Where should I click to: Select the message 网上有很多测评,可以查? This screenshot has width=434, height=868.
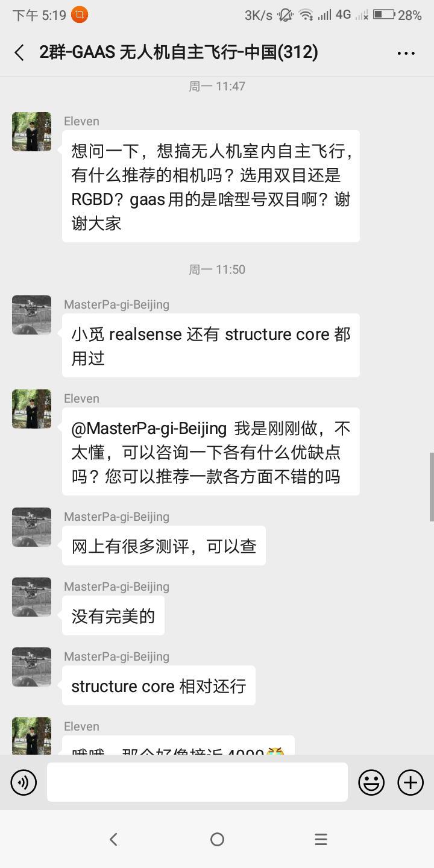point(164,546)
